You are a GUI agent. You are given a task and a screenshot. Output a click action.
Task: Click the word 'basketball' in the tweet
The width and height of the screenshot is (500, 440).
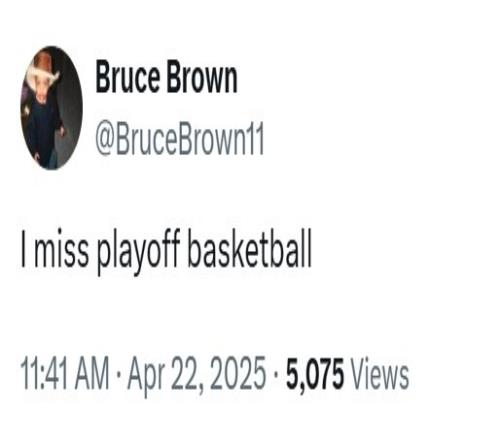click(x=249, y=248)
